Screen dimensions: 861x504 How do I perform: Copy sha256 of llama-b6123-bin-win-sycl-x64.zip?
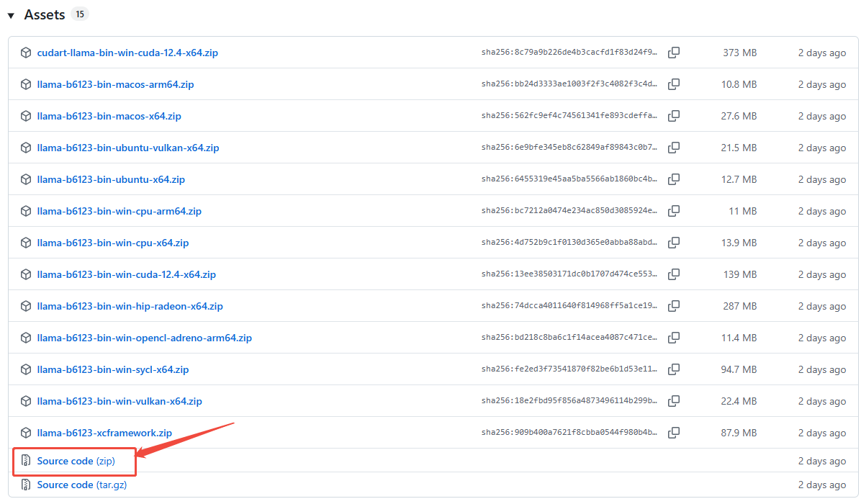[674, 369]
